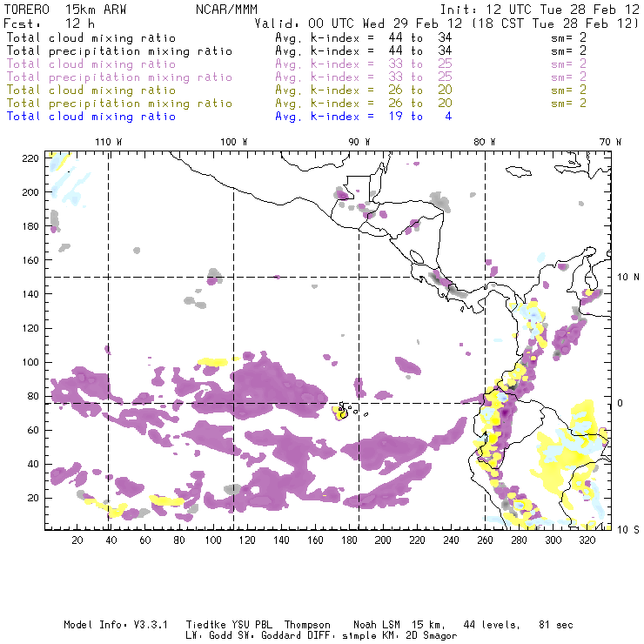Click the "Noah LSM" text
Screen dimensions: 644x644
point(377,625)
